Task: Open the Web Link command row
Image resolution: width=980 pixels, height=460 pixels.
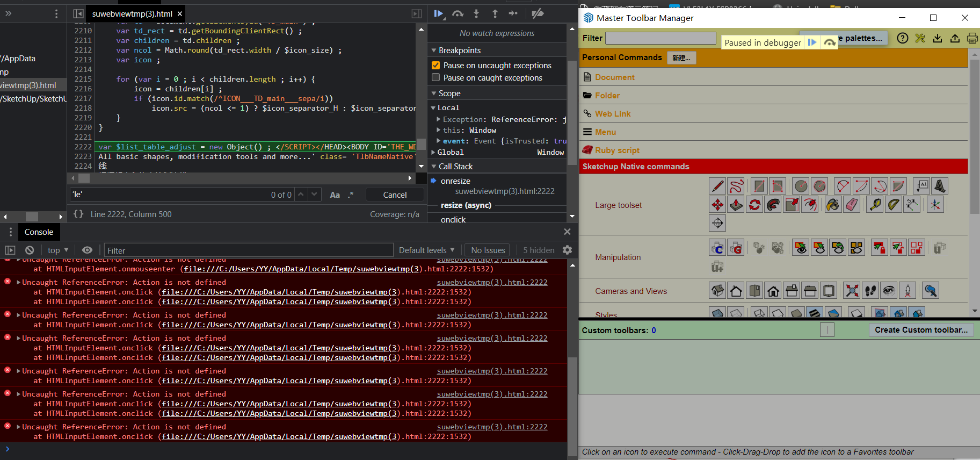Action: pos(613,113)
